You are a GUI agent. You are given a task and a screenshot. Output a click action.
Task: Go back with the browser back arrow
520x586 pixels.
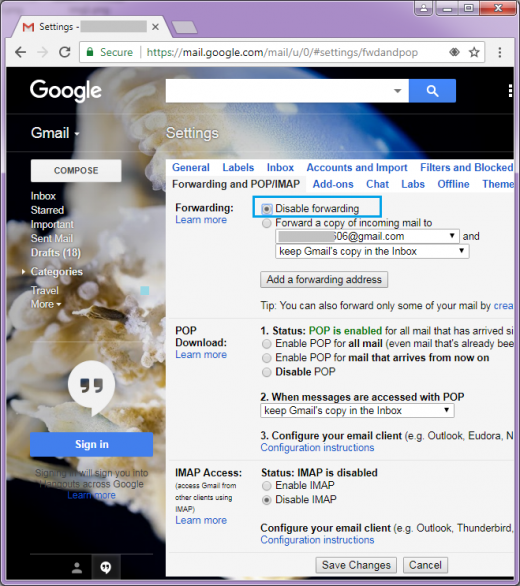point(21,52)
